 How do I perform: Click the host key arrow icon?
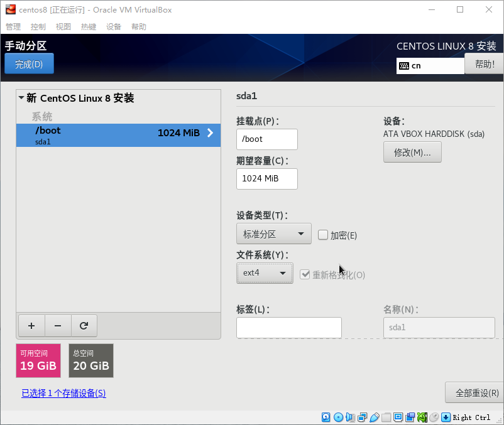click(x=446, y=417)
